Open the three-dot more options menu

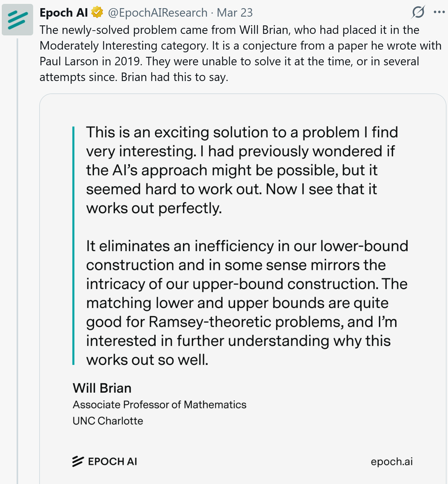(439, 12)
